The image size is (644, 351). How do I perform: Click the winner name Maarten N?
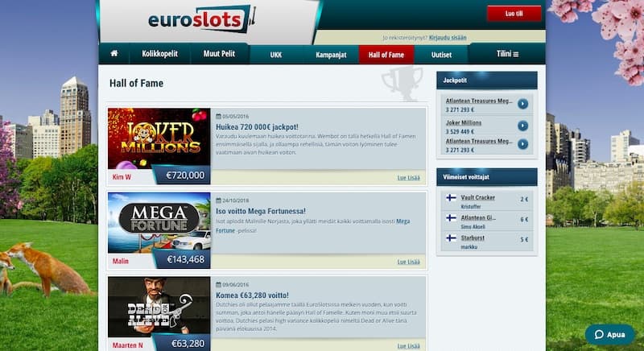click(x=128, y=345)
